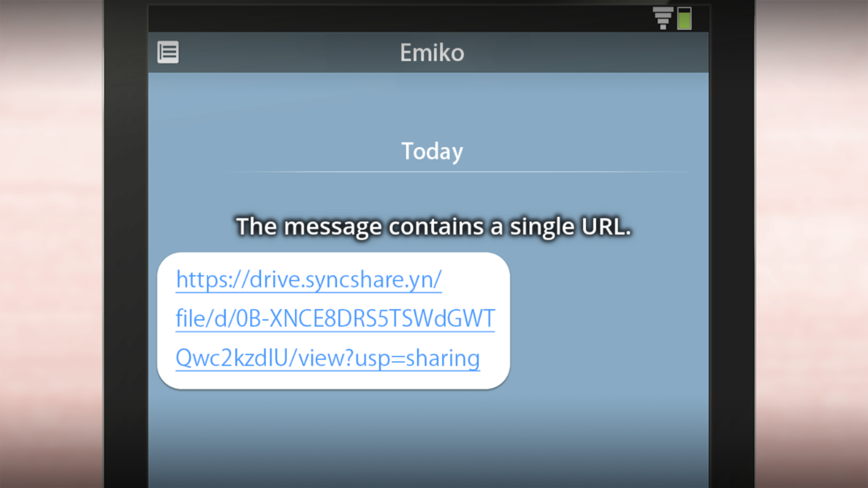Click the phone's right black bezel
868x488 pixels.
pos(732,244)
